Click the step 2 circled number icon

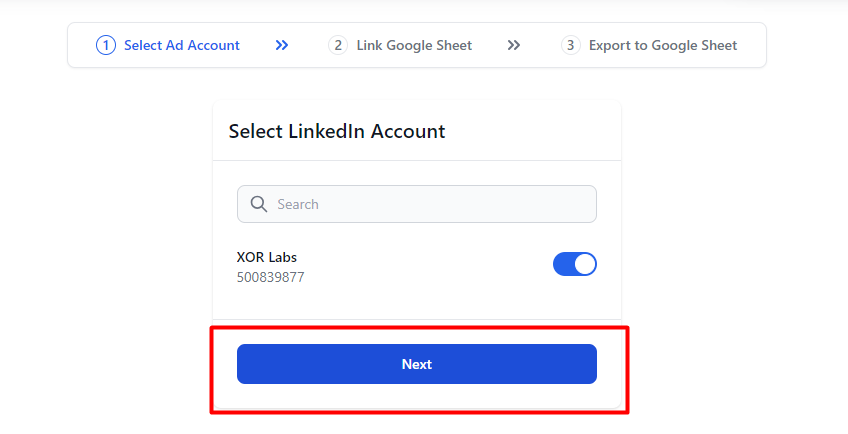338,45
